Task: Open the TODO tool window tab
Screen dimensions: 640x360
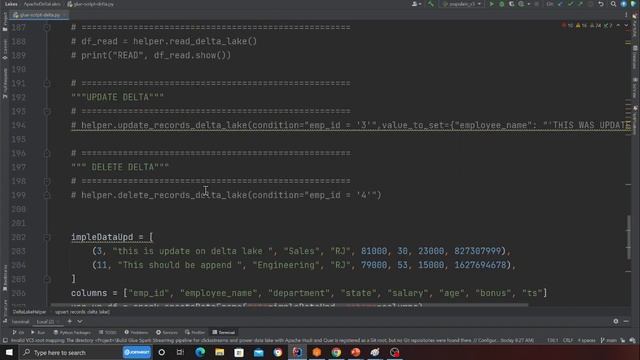Action: (x=108, y=333)
